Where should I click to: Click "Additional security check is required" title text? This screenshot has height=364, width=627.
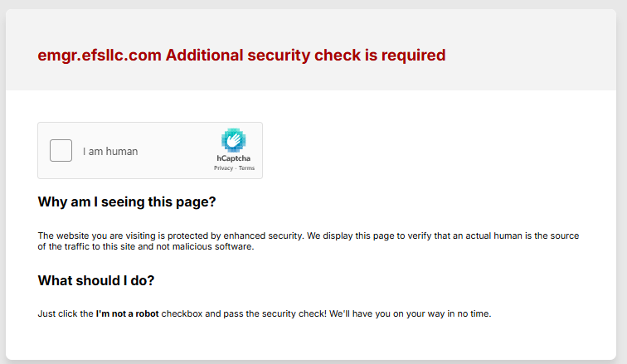[305, 56]
